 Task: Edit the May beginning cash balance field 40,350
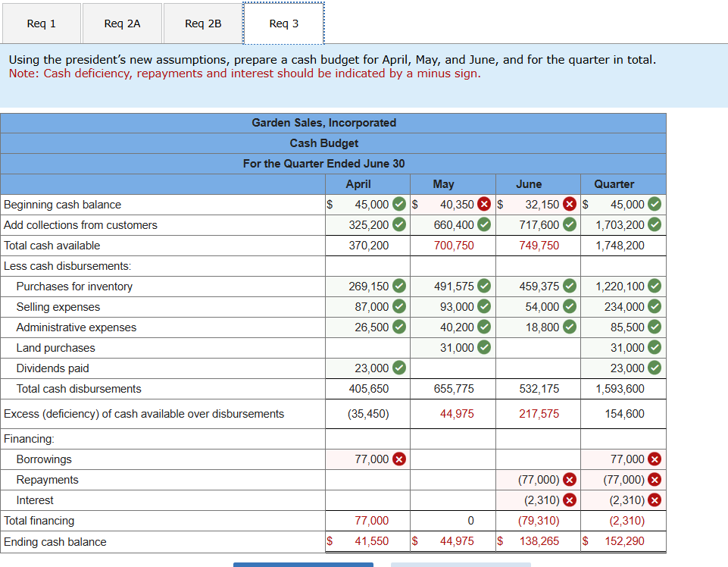point(453,205)
